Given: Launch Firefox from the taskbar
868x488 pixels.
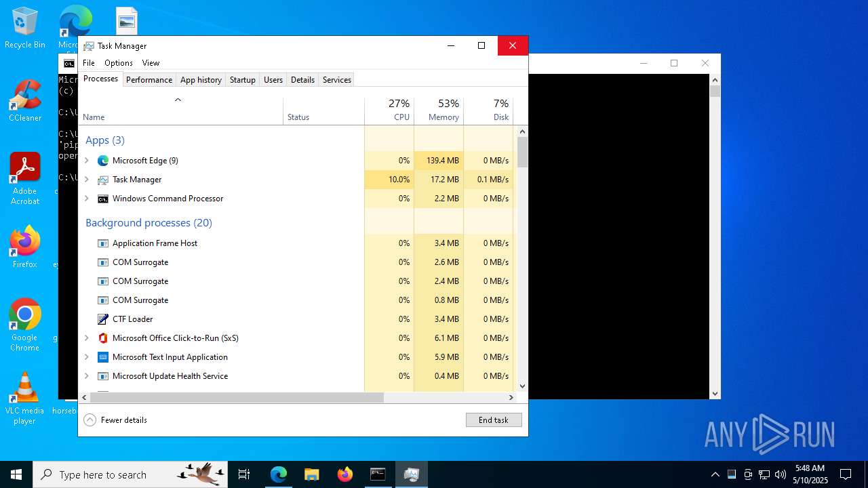Looking at the screenshot, I should [x=345, y=474].
